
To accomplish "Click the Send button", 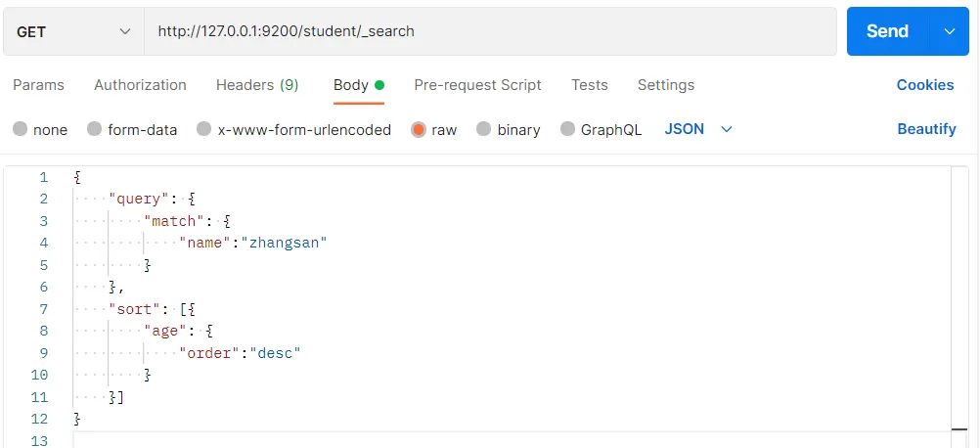I will tap(887, 31).
